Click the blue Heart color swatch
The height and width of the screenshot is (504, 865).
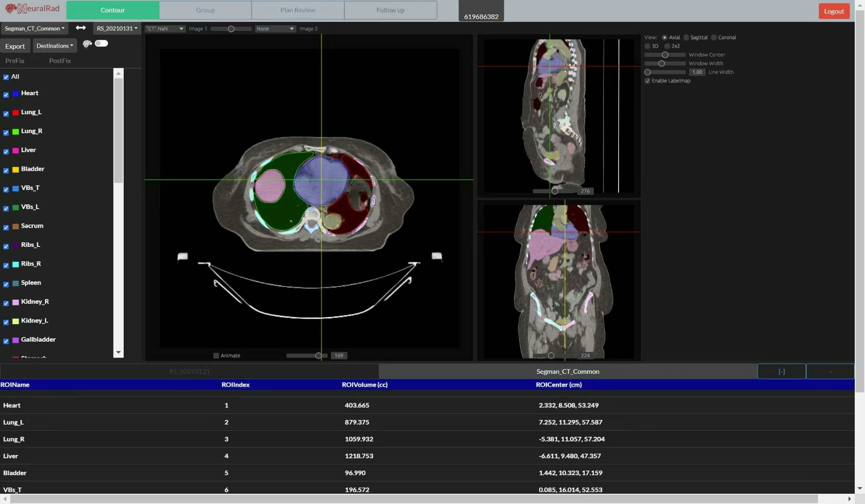click(15, 94)
